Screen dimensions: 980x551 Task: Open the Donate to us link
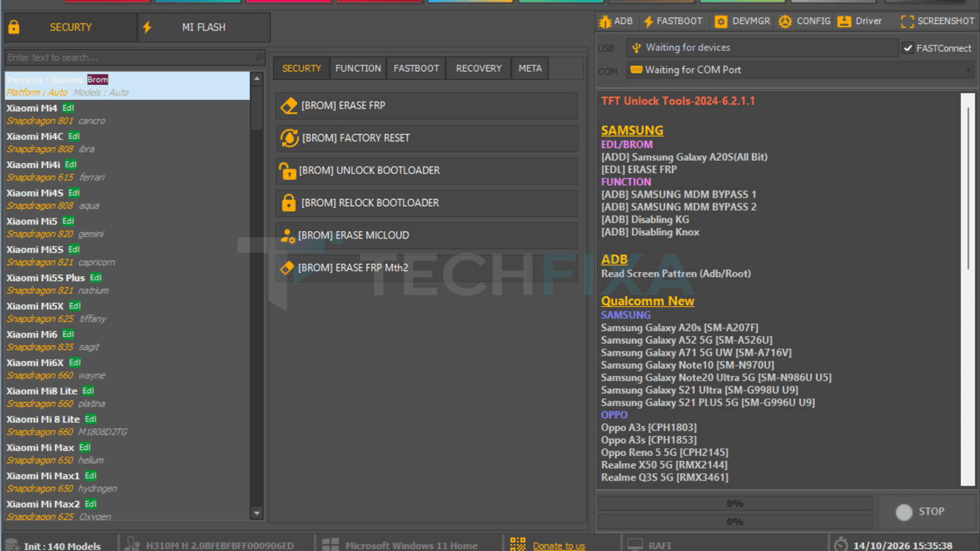[559, 545]
